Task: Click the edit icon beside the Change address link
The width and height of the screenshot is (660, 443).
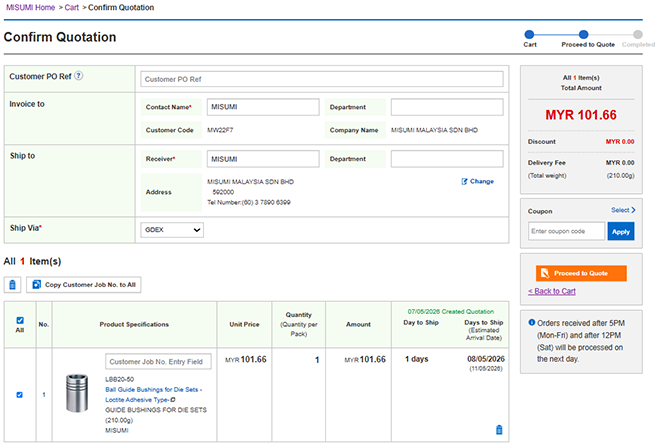Action: click(464, 181)
